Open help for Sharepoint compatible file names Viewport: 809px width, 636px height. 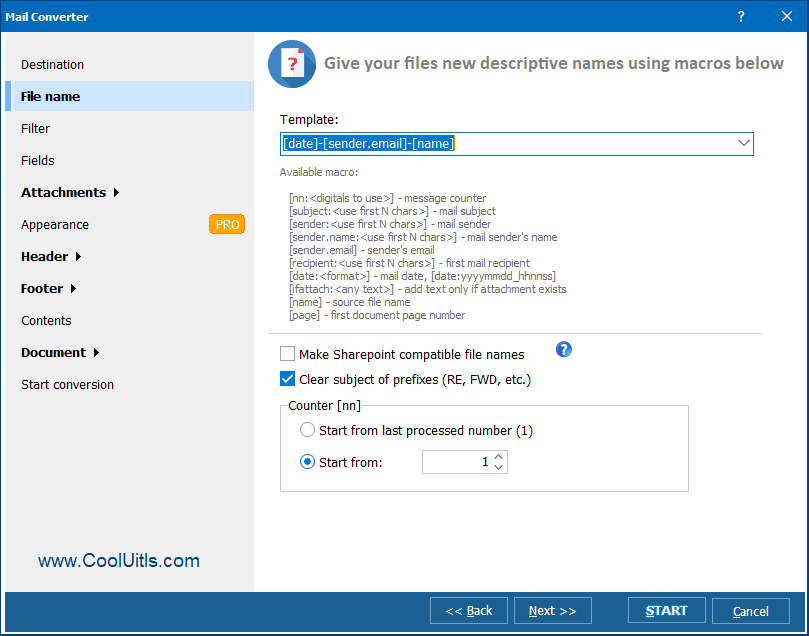pyautogui.click(x=563, y=349)
